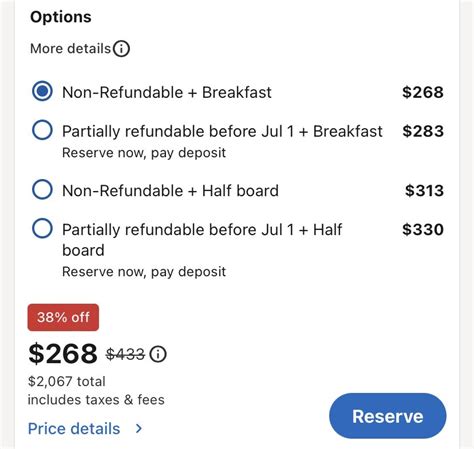This screenshot has width=474, height=449.
Task: Click the large $268 price near the bottom
Action: (x=63, y=353)
